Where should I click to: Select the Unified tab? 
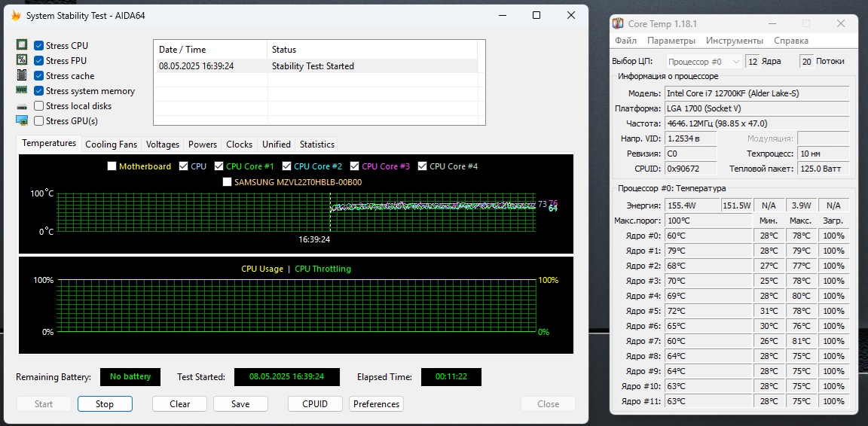[277, 145]
